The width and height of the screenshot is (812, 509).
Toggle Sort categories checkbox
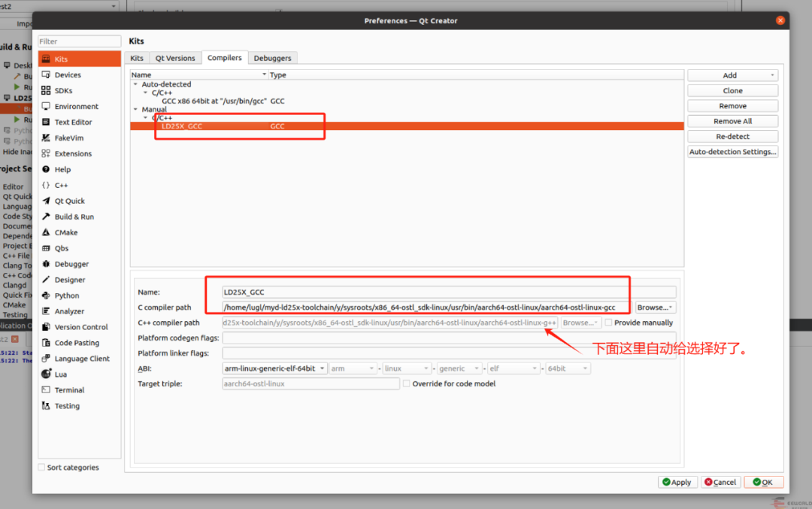coord(41,467)
